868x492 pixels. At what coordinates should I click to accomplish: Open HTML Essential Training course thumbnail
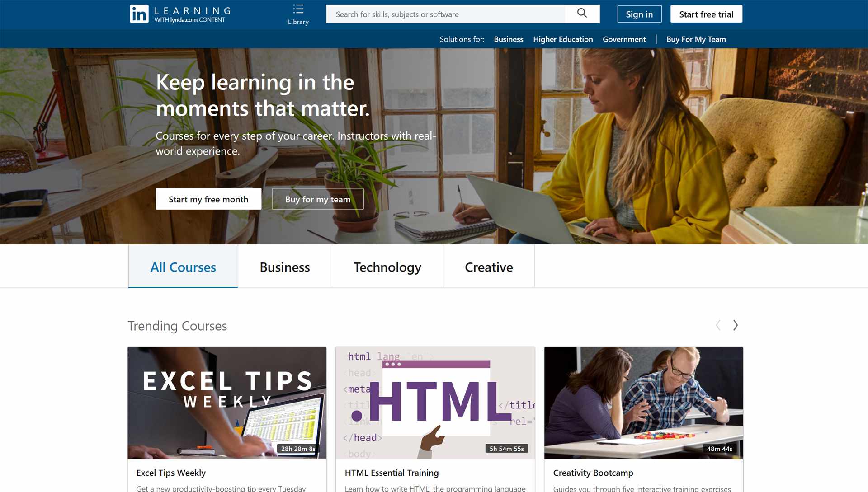(435, 403)
